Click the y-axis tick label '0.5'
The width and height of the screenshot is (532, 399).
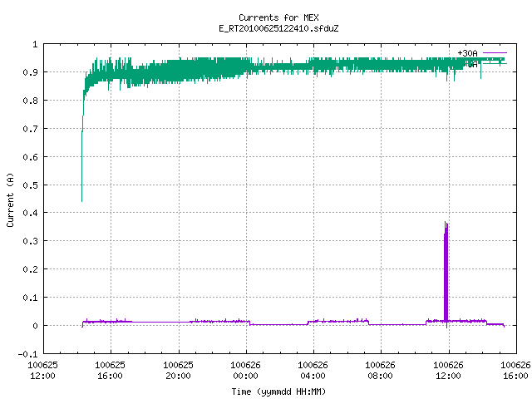point(30,185)
